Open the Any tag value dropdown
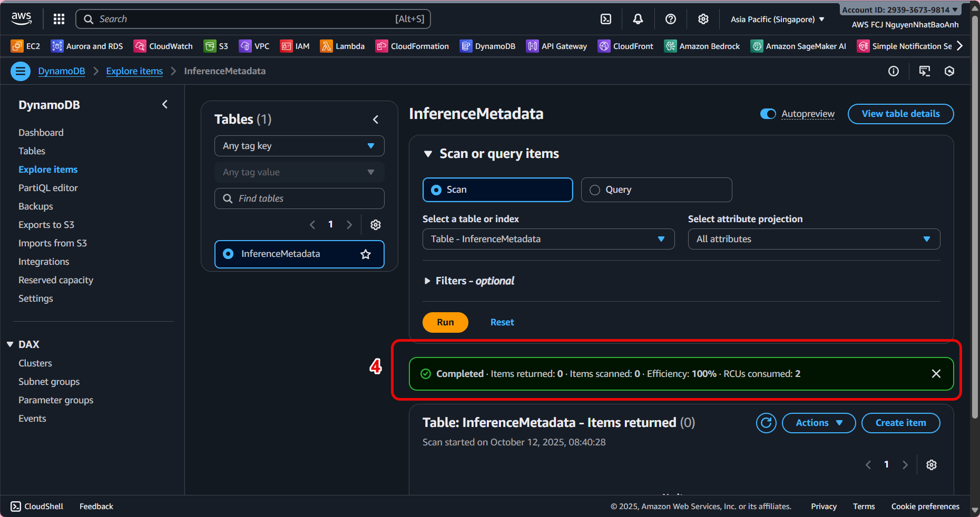 point(299,172)
